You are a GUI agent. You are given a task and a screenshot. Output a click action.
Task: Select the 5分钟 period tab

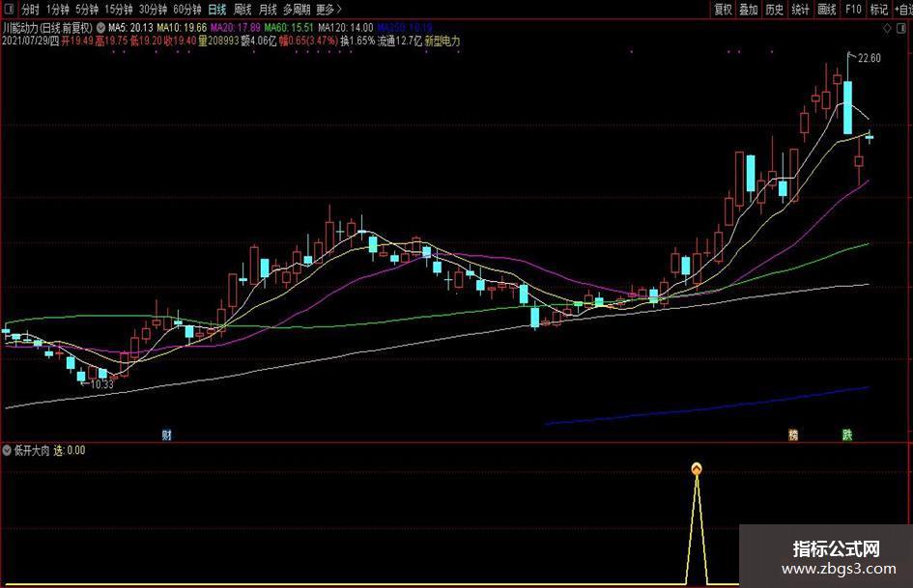click(87, 10)
